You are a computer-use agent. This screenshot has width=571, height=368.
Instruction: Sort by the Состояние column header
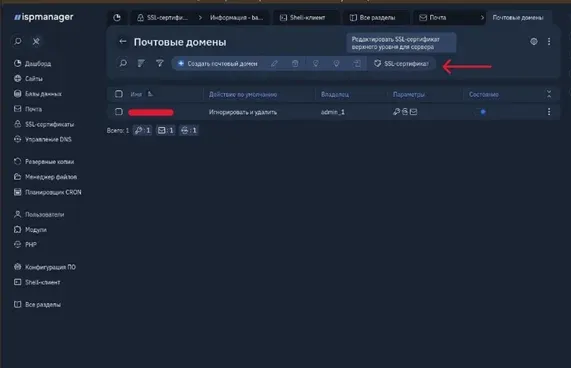(x=484, y=95)
